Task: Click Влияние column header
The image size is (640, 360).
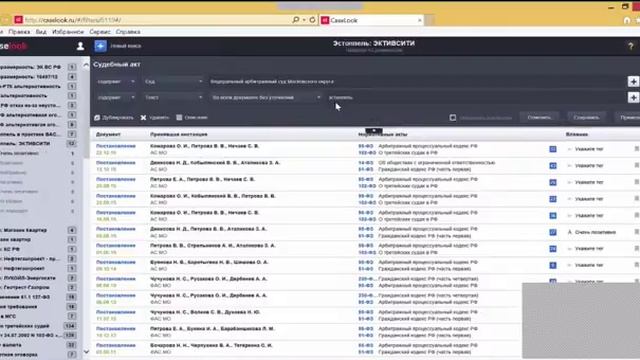Action: (x=577, y=134)
